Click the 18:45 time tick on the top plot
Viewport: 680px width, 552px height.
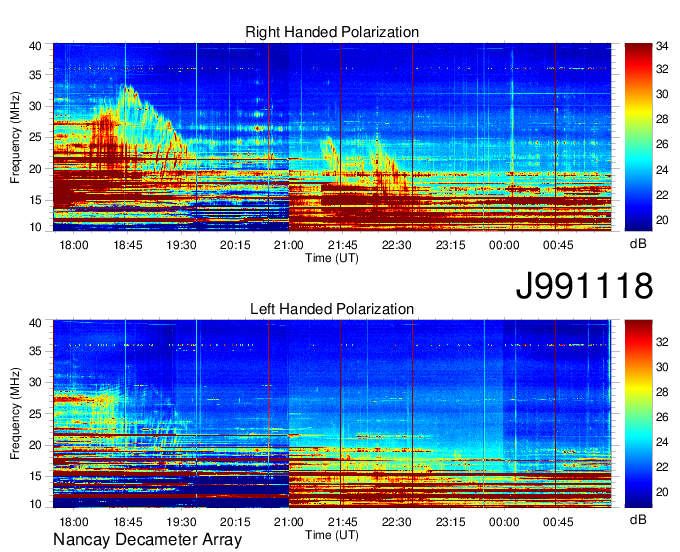pyautogui.click(x=128, y=245)
